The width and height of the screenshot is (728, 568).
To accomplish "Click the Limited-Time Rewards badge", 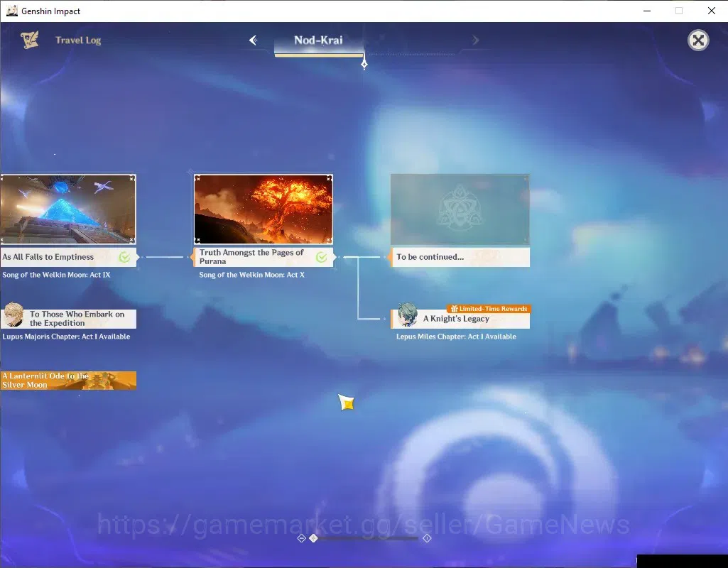I will [x=489, y=309].
